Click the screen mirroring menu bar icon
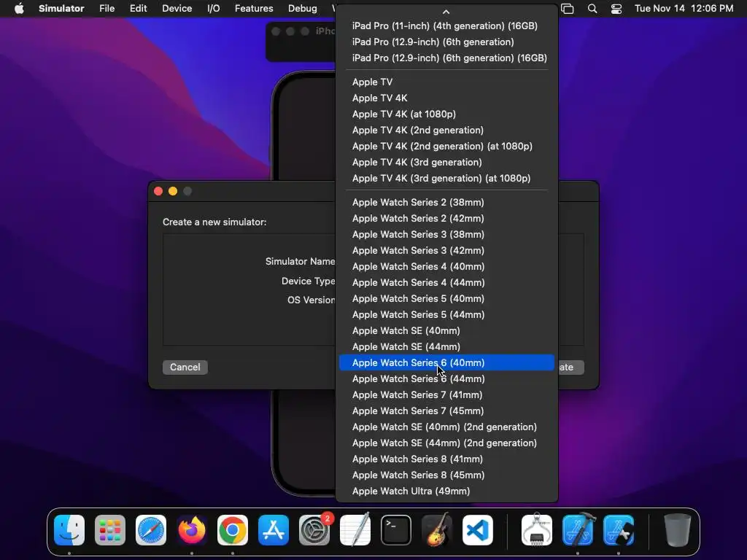747x560 pixels. pyautogui.click(x=568, y=9)
